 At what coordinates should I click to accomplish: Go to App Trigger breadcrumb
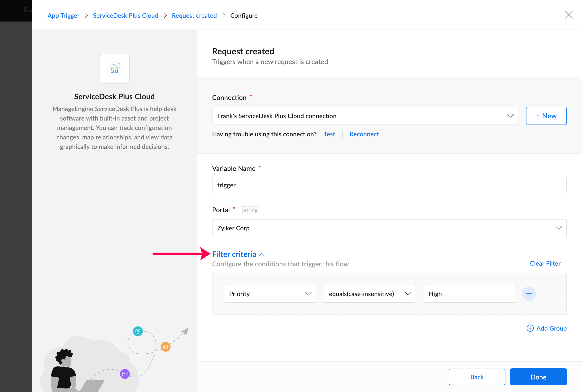tap(64, 16)
